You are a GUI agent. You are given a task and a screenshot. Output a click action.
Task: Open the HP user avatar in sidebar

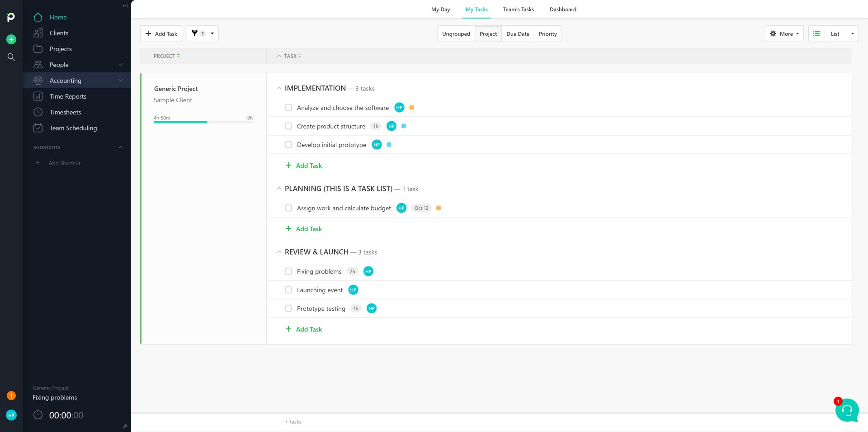[11, 415]
